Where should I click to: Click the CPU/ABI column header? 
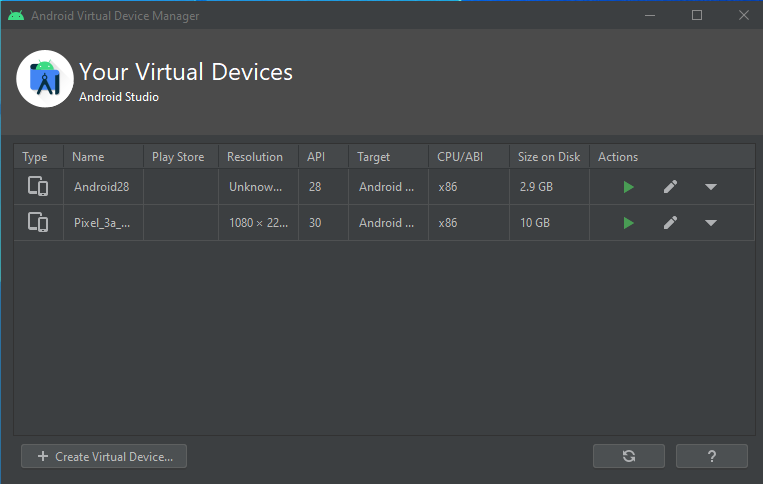(460, 157)
